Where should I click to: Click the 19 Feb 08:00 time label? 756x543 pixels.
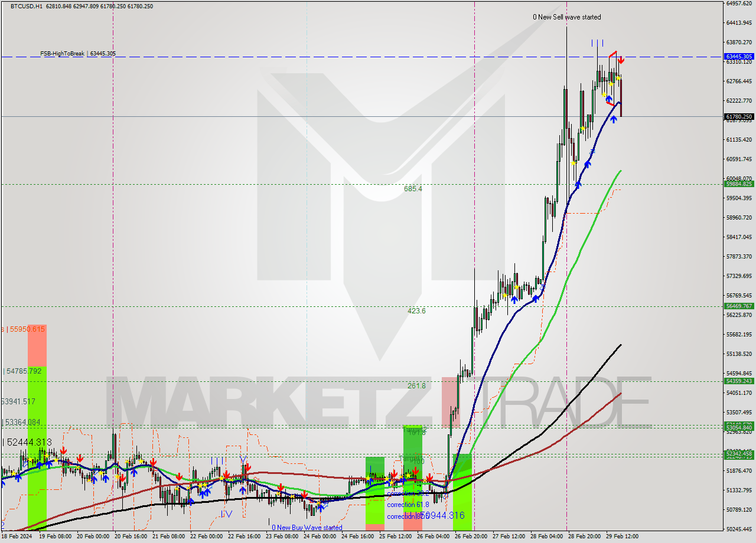coord(56,537)
